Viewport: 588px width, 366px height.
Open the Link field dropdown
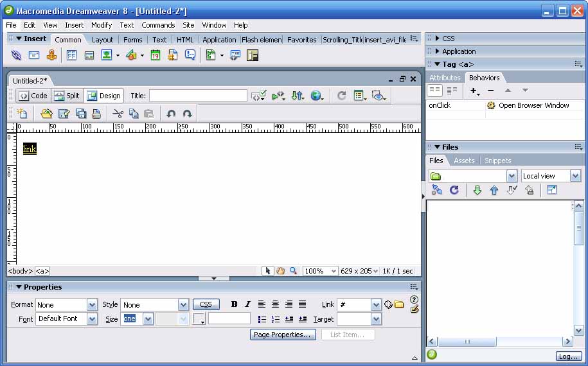[376, 305]
